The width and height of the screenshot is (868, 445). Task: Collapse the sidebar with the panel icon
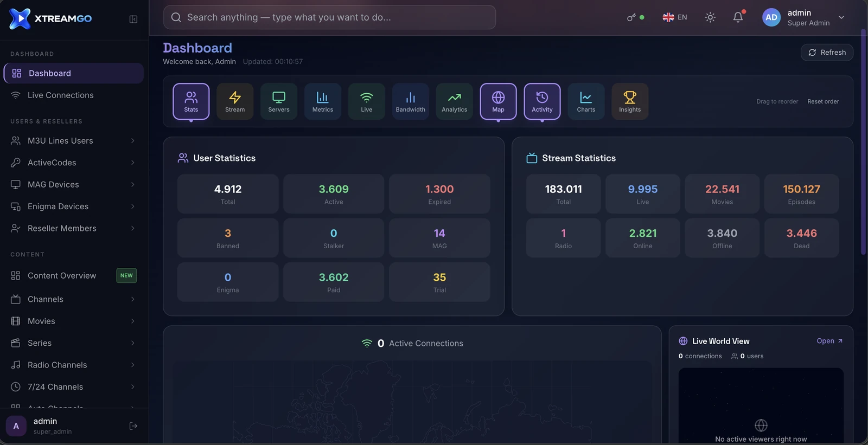click(133, 20)
